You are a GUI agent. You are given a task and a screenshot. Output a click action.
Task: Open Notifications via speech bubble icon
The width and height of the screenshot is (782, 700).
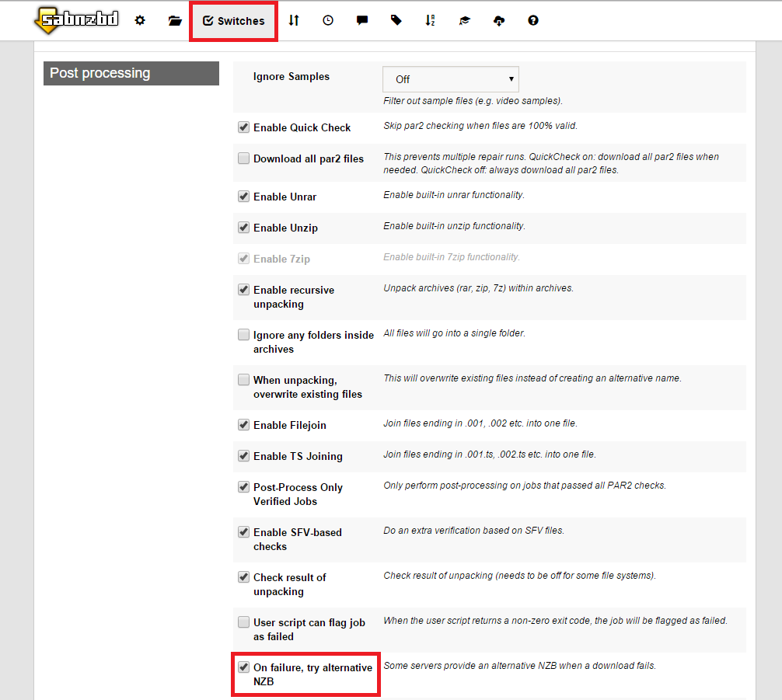tap(362, 21)
